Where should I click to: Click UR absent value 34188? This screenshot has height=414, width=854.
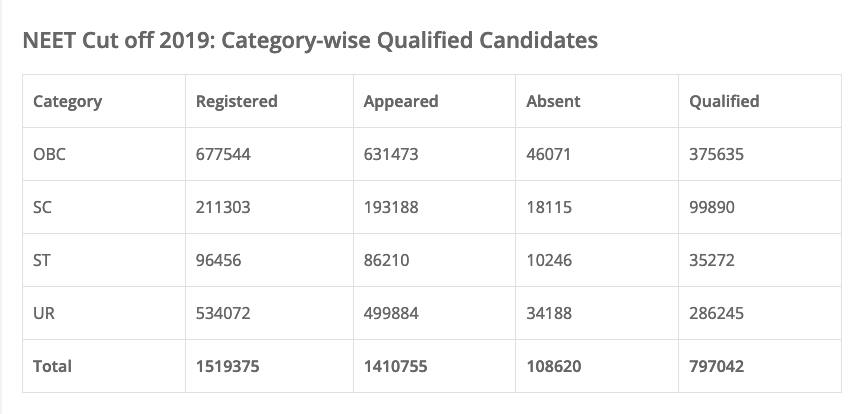549,313
